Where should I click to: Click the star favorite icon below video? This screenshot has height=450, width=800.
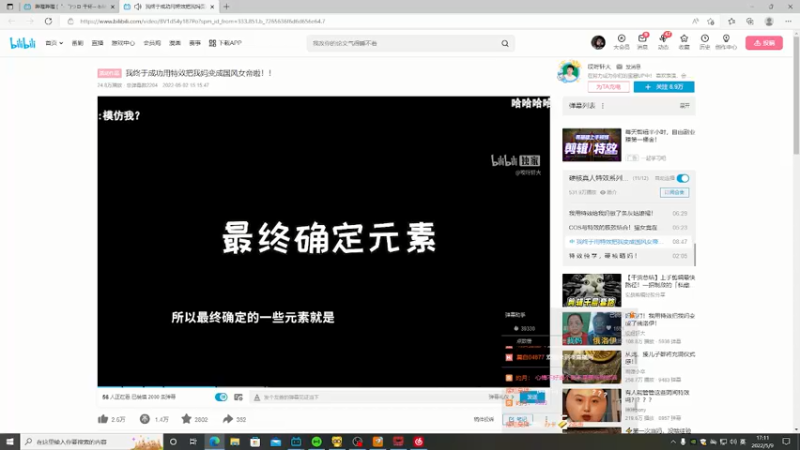click(x=186, y=419)
